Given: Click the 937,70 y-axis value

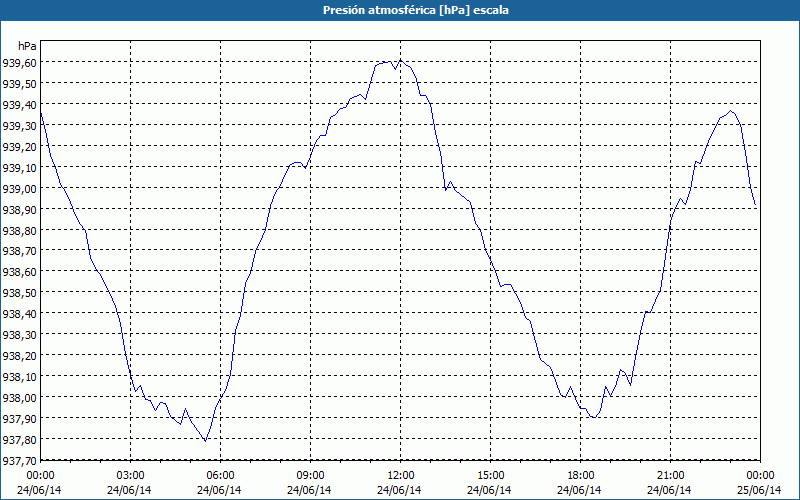Looking at the screenshot, I should click(19, 460).
